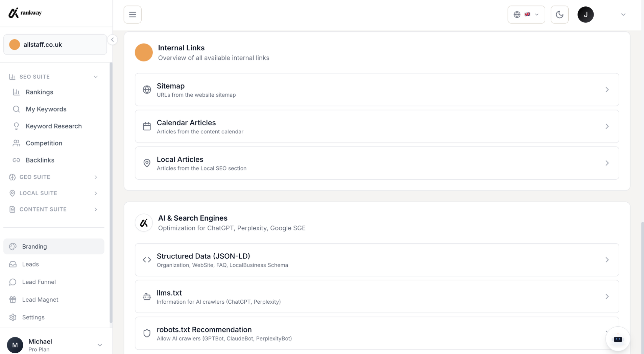
Task: Open the Branding menu item
Action: [x=54, y=247]
